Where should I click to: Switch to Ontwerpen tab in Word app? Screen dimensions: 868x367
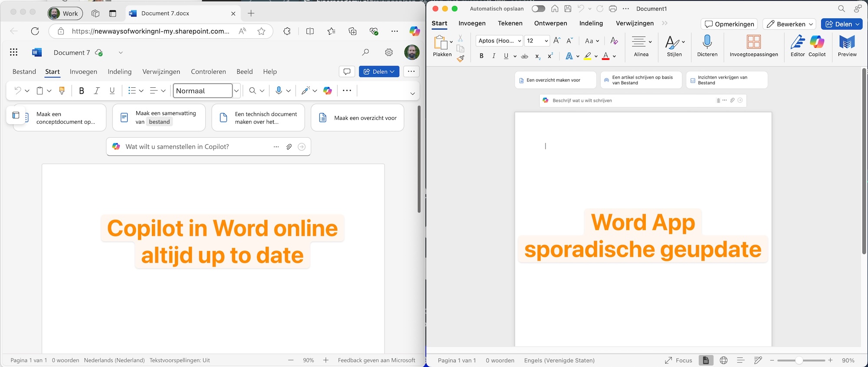550,23
